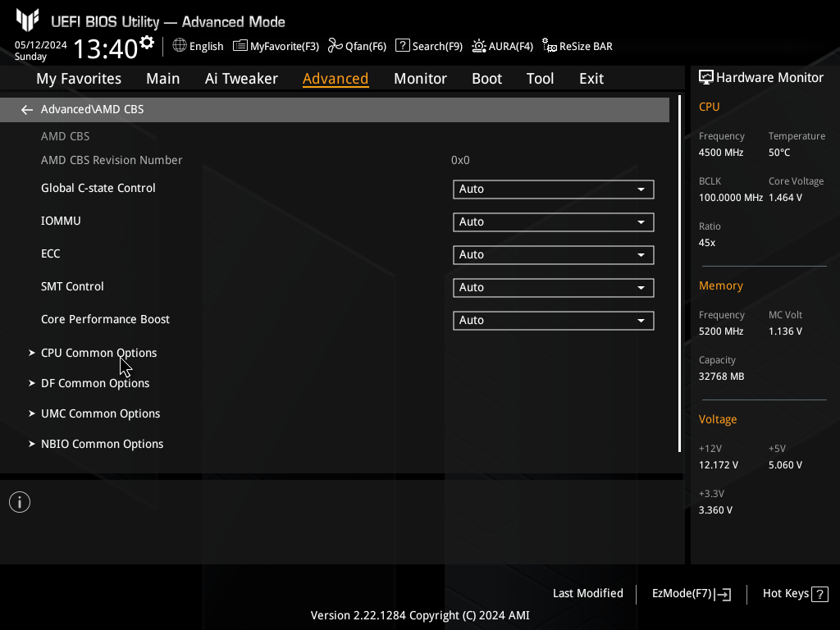840x630 pixels.
Task: Click the Ratio 45x value
Action: click(706, 243)
